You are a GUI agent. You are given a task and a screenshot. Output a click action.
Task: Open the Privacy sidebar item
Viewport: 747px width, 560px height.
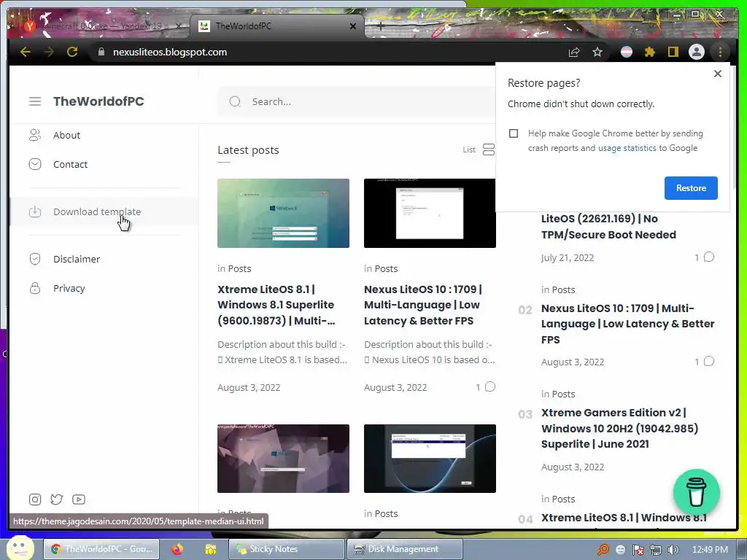[69, 288]
